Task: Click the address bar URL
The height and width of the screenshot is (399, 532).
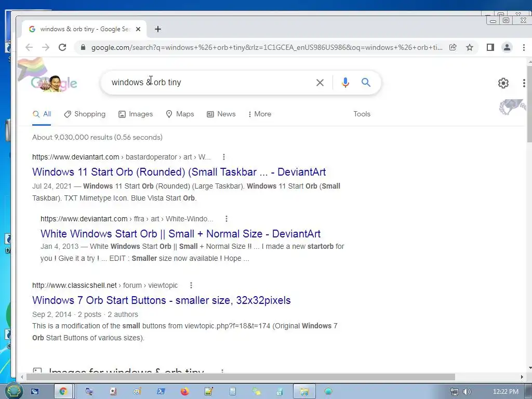Action: click(267, 47)
